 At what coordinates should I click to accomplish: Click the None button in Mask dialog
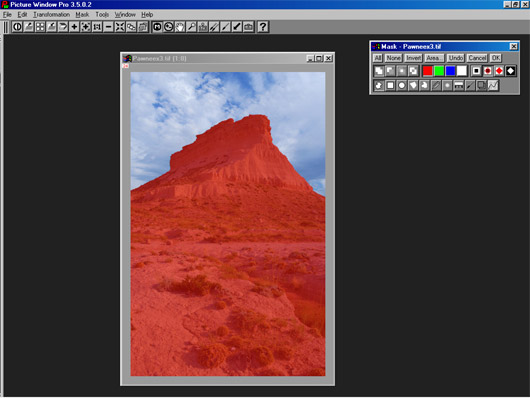tap(393, 58)
